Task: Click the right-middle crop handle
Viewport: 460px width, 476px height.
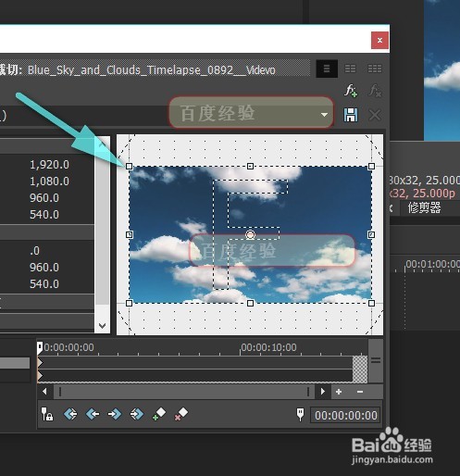Action: point(371,234)
